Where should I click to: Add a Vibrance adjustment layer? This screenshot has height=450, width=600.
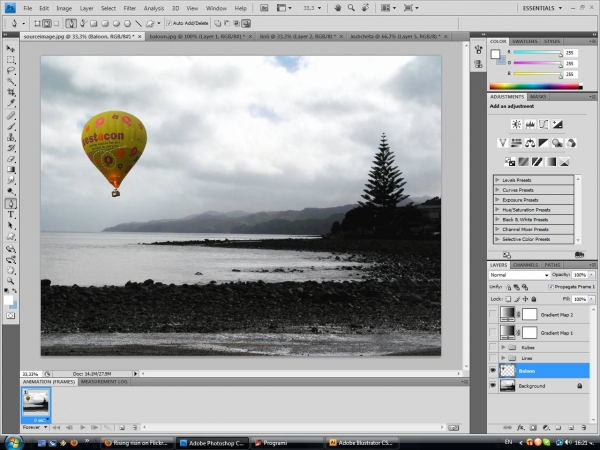tap(502, 143)
